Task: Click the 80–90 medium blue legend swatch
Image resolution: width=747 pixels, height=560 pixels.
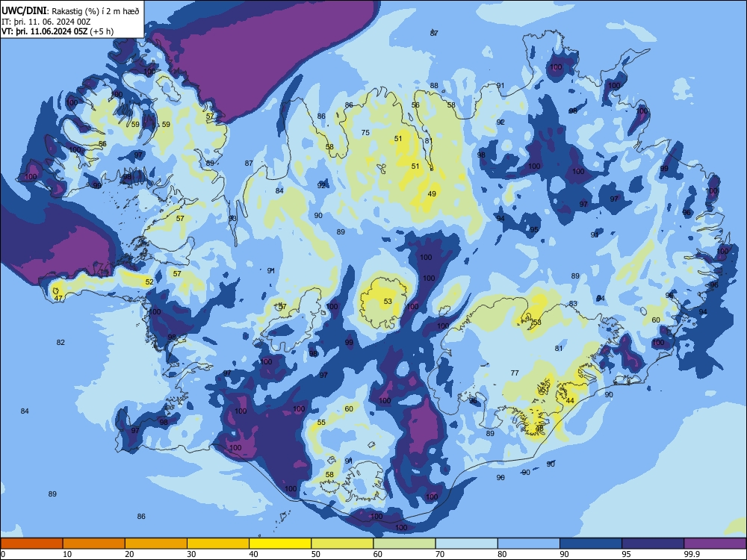Action: [529, 544]
